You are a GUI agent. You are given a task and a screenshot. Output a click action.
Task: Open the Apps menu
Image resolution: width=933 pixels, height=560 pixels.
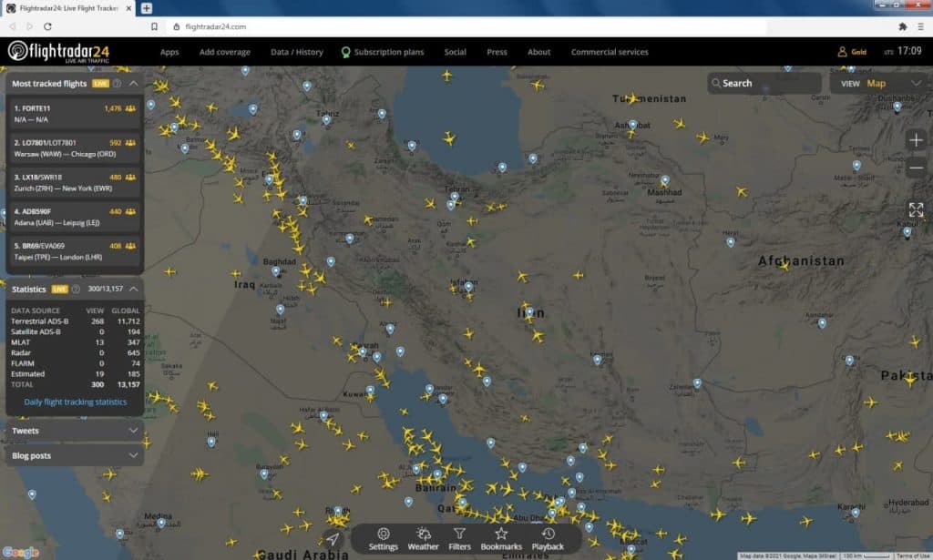[169, 52]
